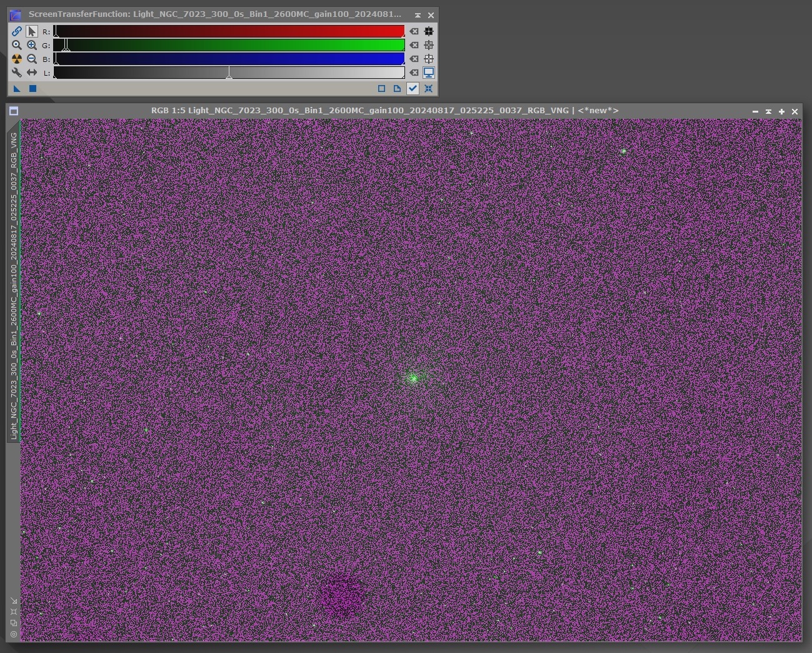812x653 pixels.
Task: Click the Auto Stretch radiation icon
Action: click(x=17, y=59)
